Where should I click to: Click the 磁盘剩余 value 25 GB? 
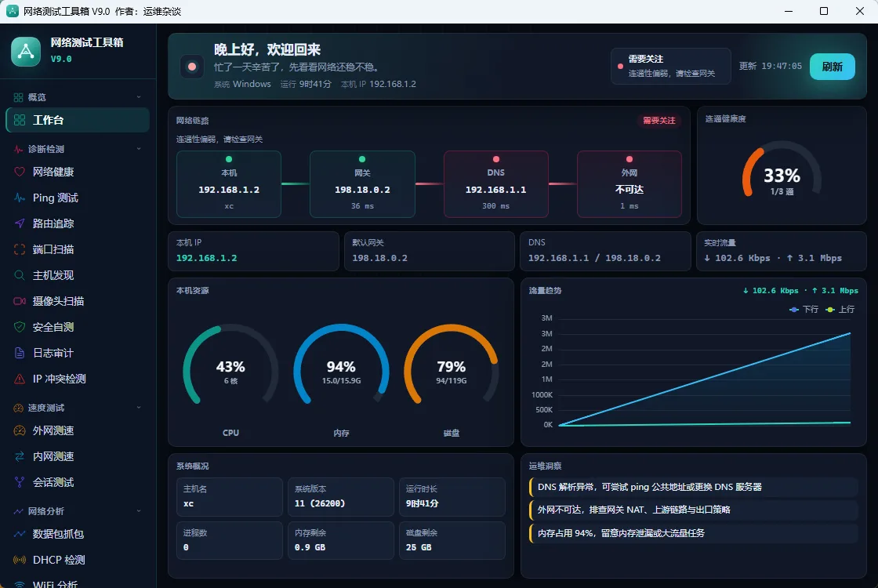419,547
